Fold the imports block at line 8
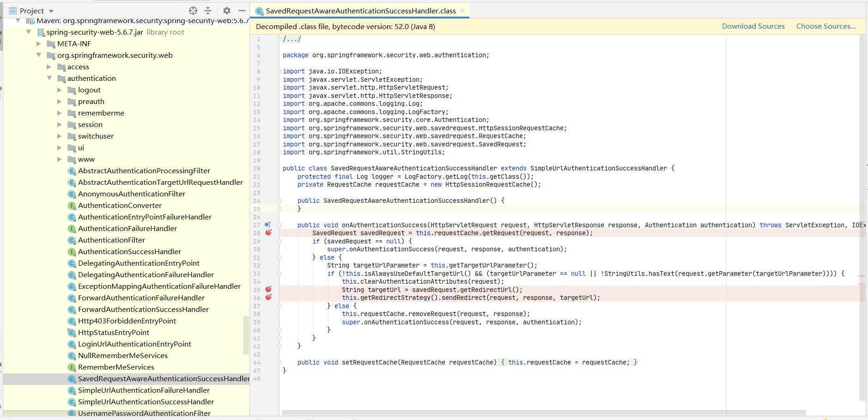This screenshot has width=868, height=420. click(279, 72)
